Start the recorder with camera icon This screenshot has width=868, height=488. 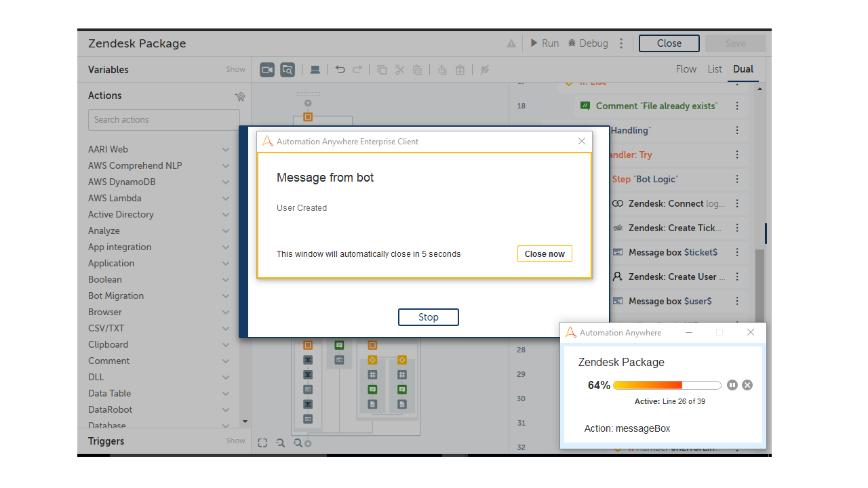[267, 69]
